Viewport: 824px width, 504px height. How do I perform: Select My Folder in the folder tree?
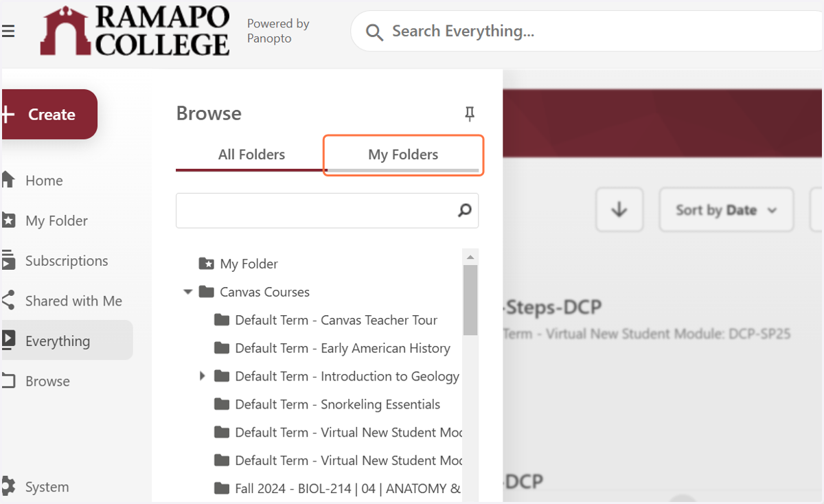(249, 264)
